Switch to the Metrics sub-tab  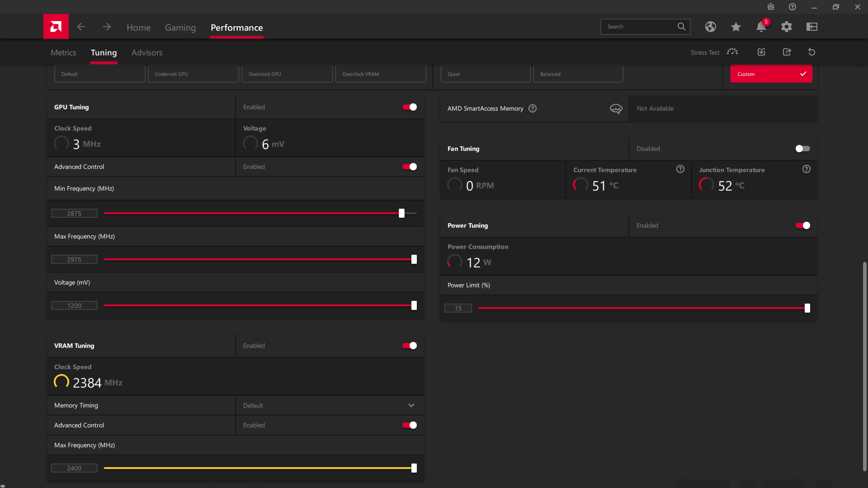(x=63, y=52)
